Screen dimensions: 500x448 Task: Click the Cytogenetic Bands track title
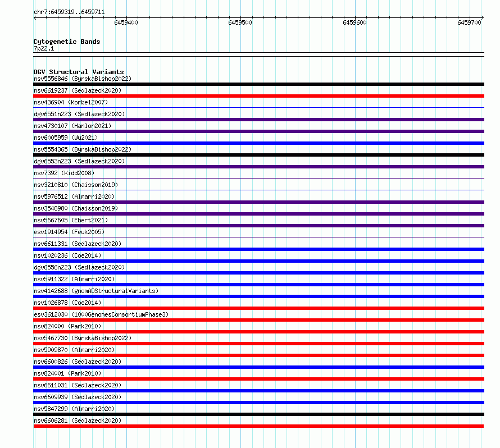[x=67, y=42]
